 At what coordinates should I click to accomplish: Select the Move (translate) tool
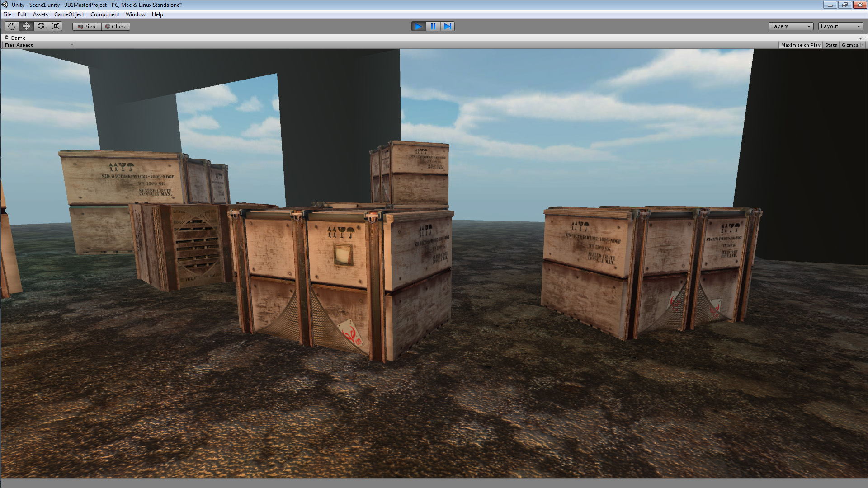tap(26, 26)
